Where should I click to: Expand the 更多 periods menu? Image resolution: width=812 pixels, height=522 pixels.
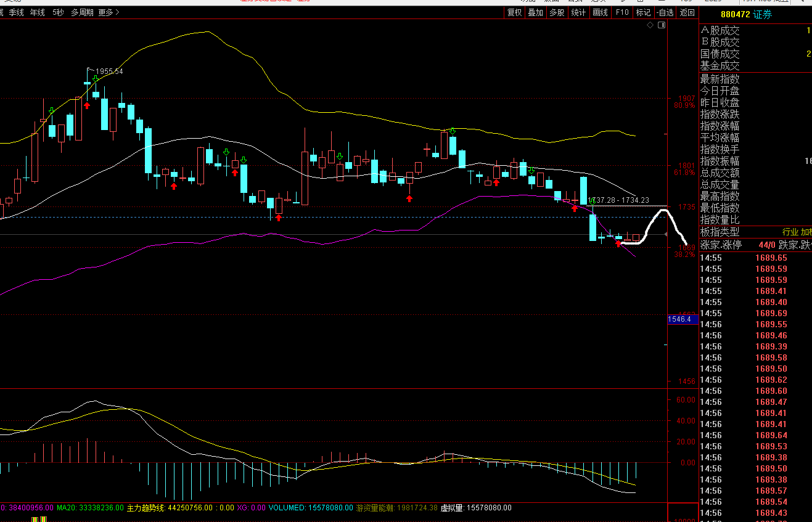coord(109,12)
